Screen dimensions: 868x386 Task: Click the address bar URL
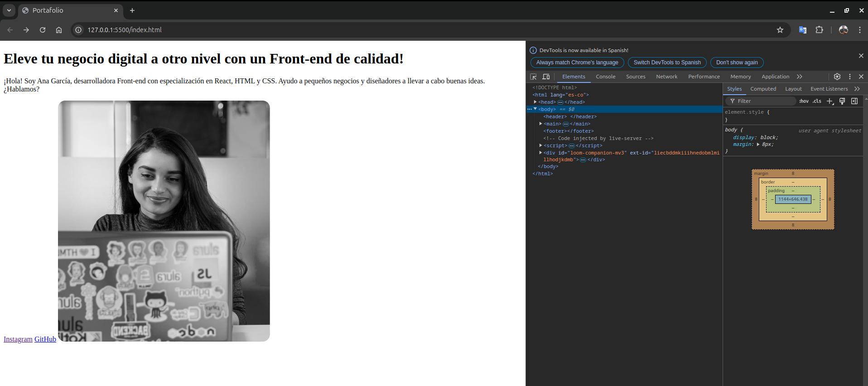tap(125, 30)
